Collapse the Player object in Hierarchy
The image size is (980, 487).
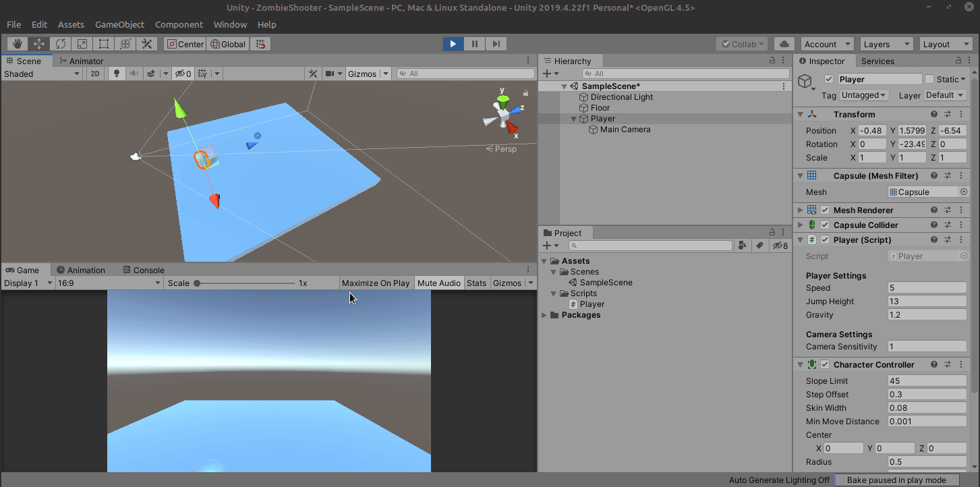574,119
